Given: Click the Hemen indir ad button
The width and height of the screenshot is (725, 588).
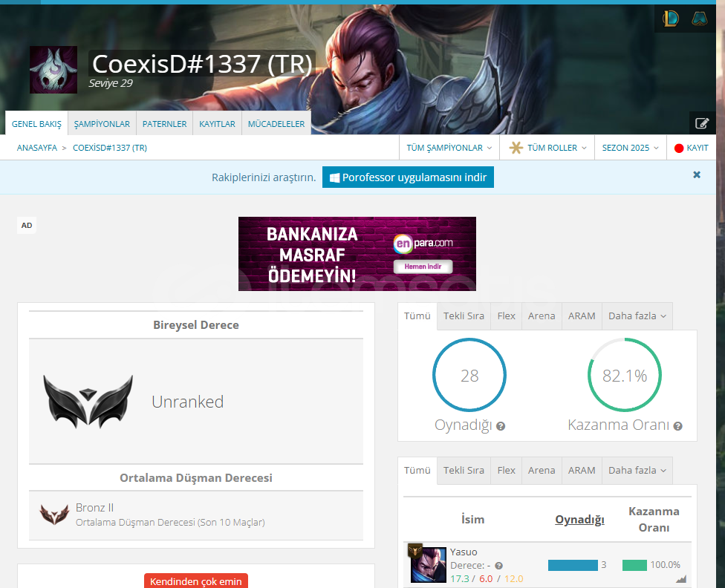Looking at the screenshot, I should tap(423, 267).
